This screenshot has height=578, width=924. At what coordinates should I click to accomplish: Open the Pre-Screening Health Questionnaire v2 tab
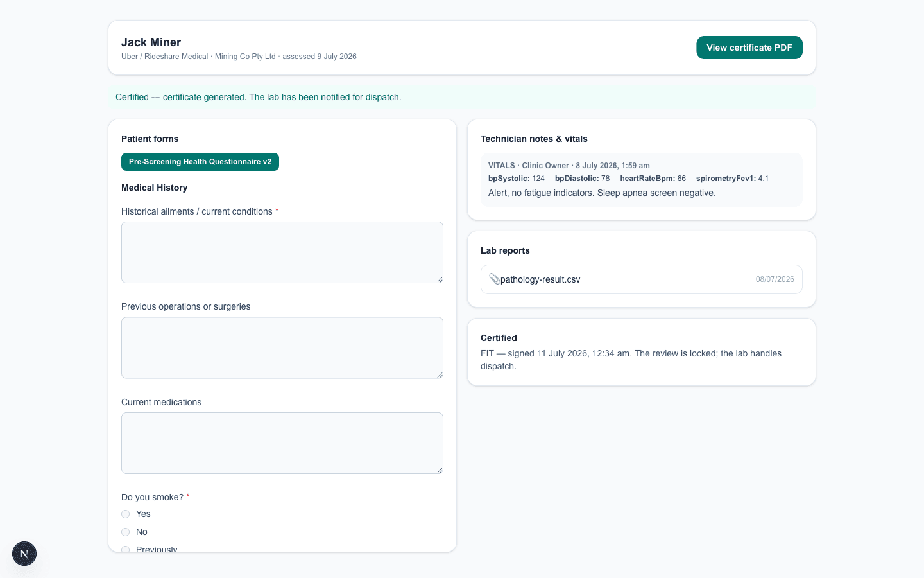pos(200,162)
